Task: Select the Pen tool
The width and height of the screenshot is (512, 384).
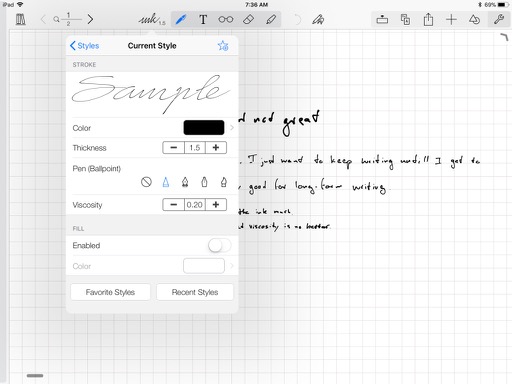Action: [x=181, y=19]
